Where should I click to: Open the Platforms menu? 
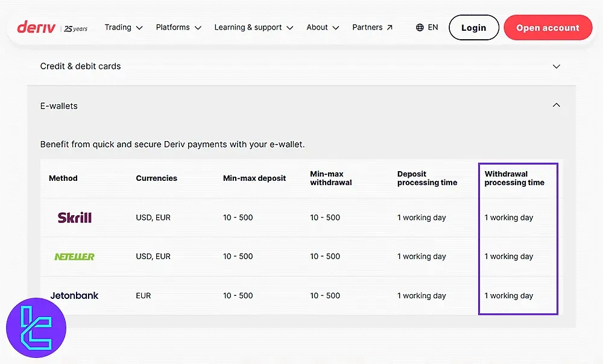(x=178, y=27)
